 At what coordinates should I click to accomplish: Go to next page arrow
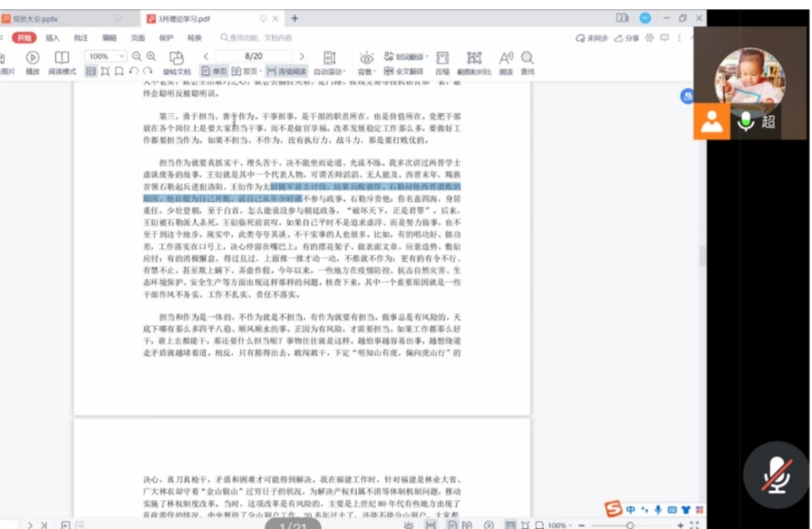(x=302, y=56)
